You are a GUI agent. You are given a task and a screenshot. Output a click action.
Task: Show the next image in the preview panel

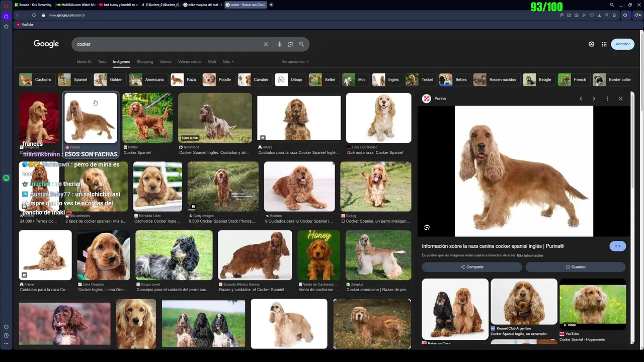click(594, 99)
